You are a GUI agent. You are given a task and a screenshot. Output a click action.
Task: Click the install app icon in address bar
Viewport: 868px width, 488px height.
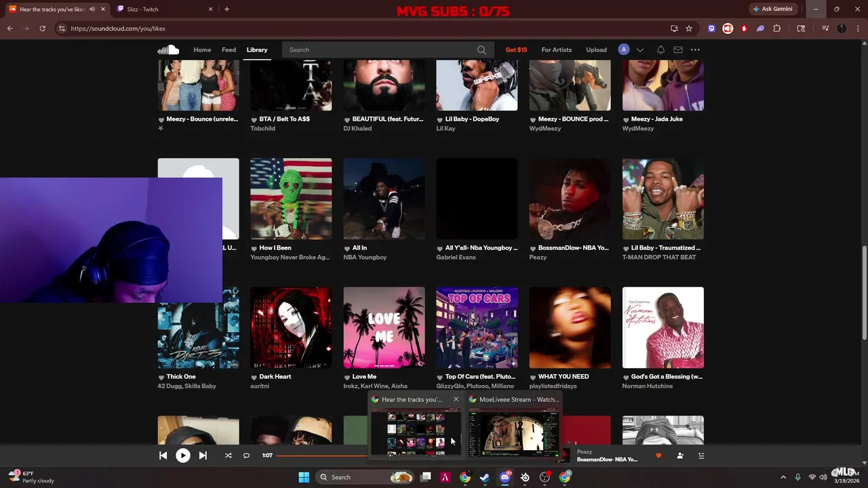coord(674,28)
